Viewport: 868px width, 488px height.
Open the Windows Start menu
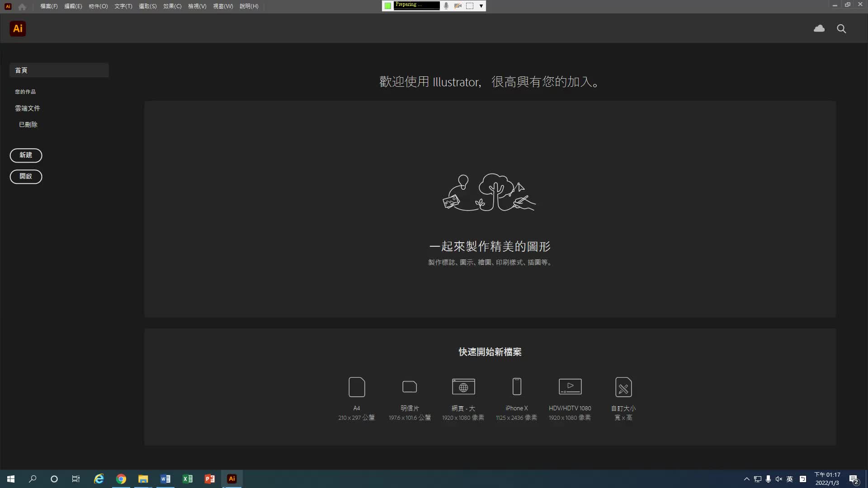(x=11, y=479)
